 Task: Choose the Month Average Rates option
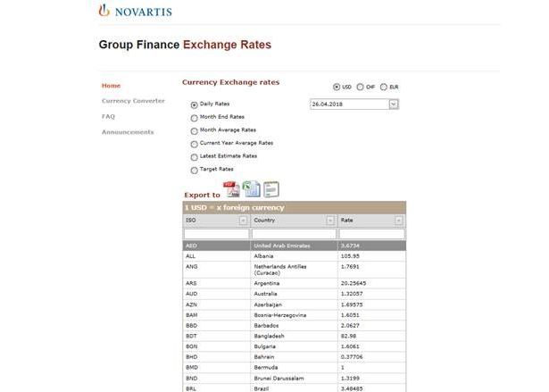(195, 131)
